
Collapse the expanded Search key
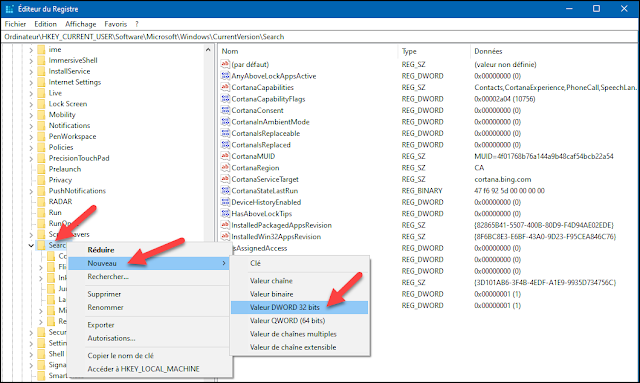tap(31, 245)
